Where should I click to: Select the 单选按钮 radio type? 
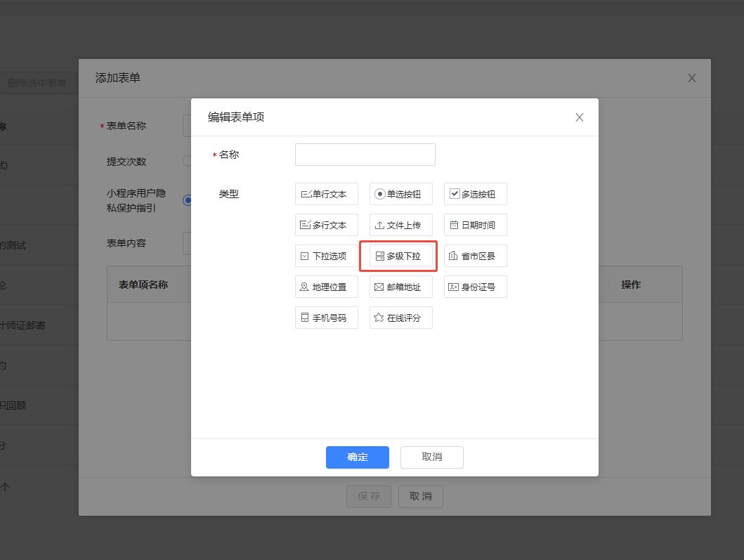point(400,194)
